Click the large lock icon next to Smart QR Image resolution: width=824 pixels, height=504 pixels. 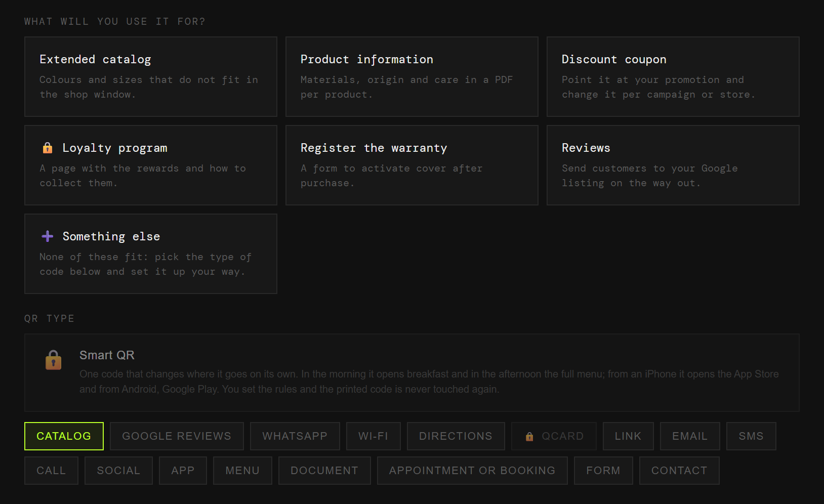[54, 360]
